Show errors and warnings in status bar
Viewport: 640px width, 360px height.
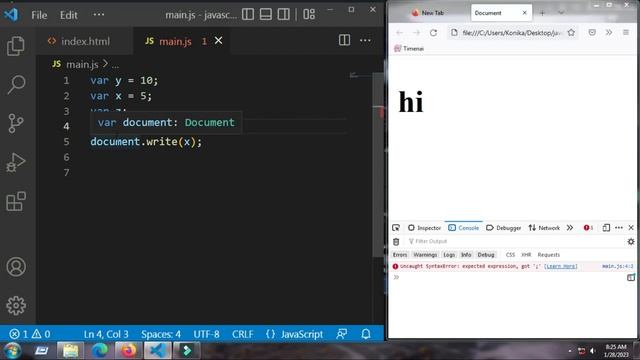coord(29,334)
